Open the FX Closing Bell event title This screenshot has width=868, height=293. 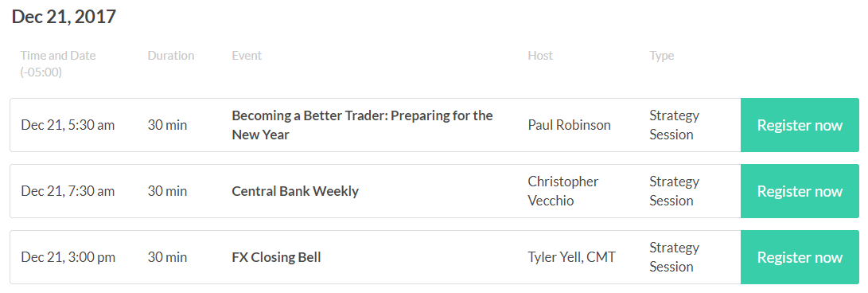click(276, 257)
